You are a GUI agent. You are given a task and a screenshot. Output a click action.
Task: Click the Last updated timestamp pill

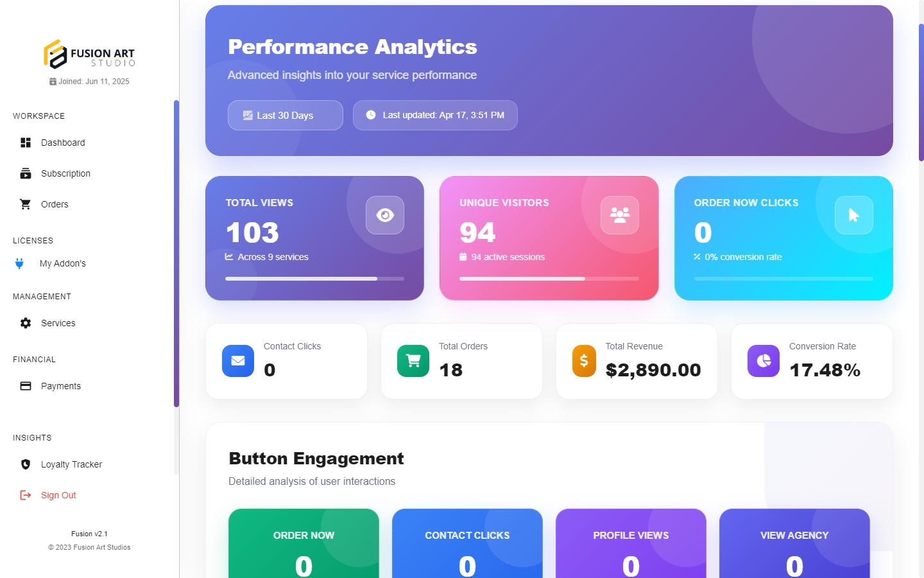[x=435, y=116]
